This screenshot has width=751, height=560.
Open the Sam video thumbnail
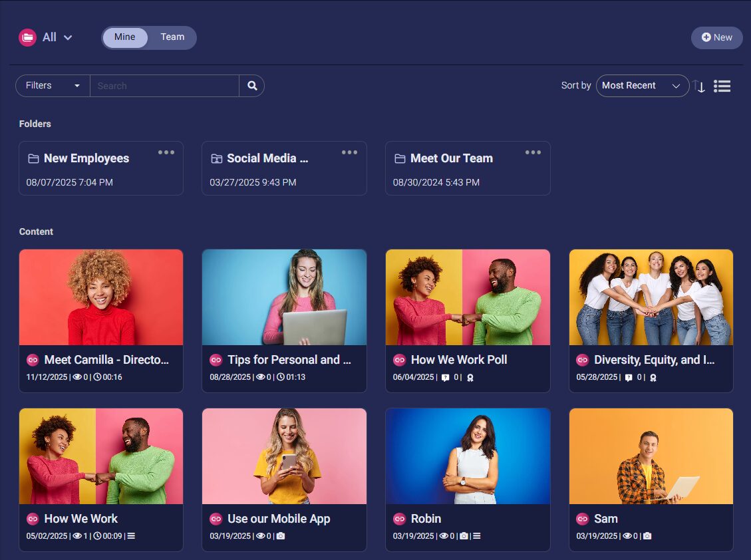coord(651,456)
